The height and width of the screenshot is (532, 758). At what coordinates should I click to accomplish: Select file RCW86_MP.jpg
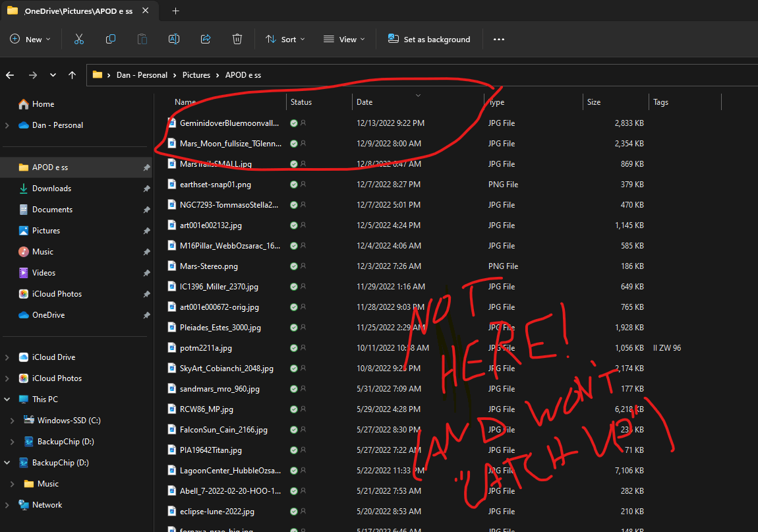click(x=206, y=409)
